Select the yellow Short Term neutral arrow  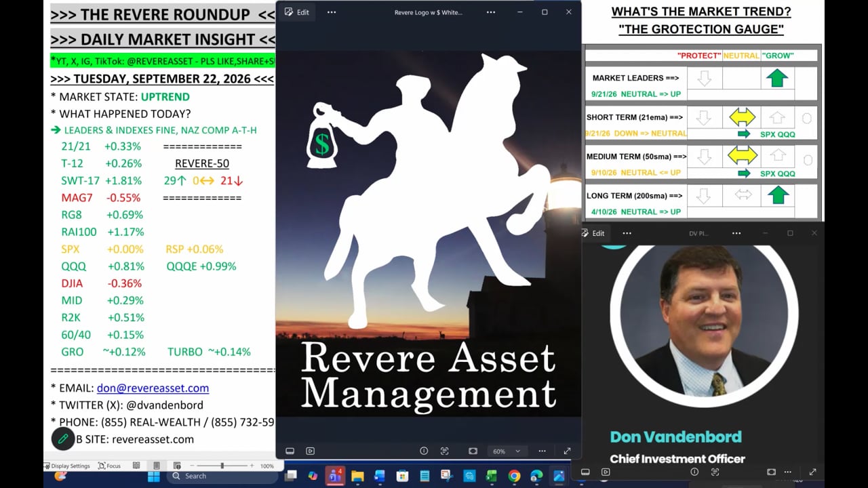(x=742, y=117)
